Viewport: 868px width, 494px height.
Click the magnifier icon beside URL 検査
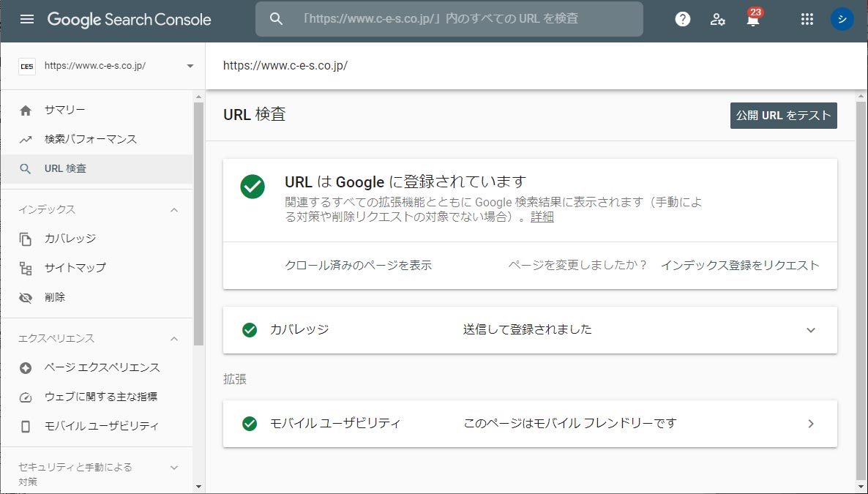(x=26, y=169)
